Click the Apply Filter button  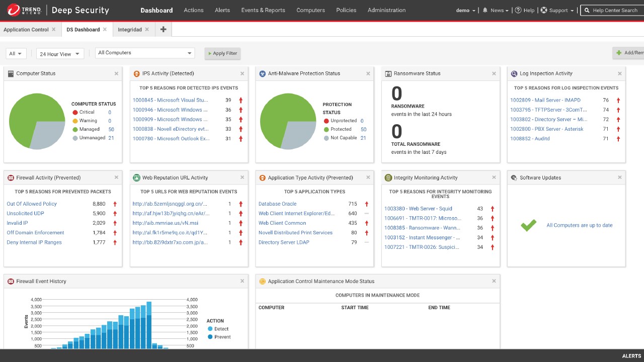point(222,53)
